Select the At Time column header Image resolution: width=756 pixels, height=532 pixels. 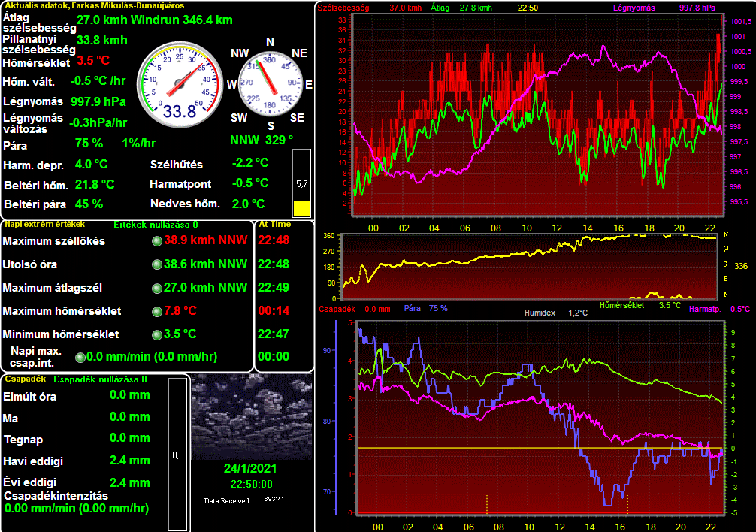point(274,224)
